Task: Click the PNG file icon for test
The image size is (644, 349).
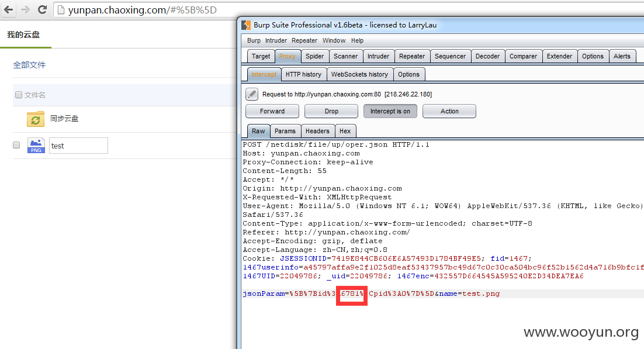Action: [x=36, y=146]
